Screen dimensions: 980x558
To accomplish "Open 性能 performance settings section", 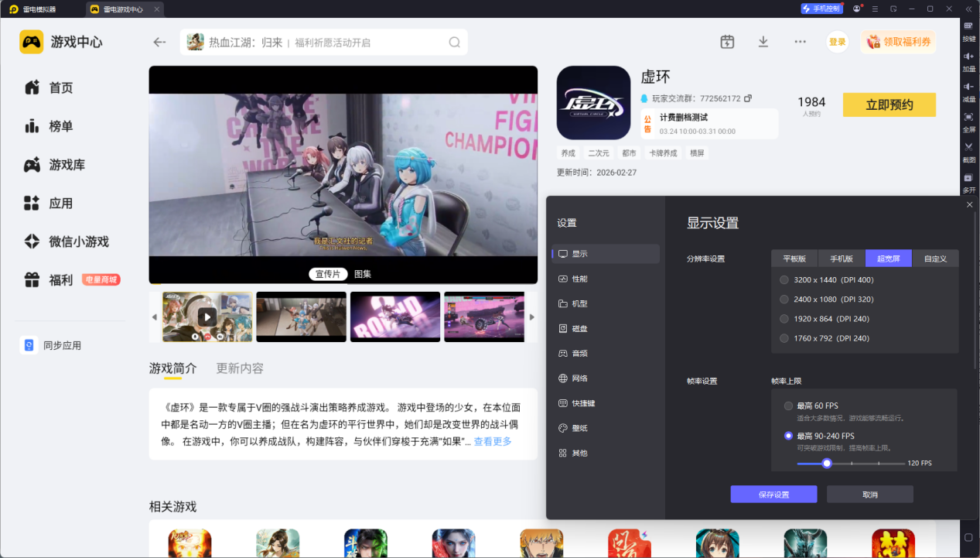I will 579,279.
